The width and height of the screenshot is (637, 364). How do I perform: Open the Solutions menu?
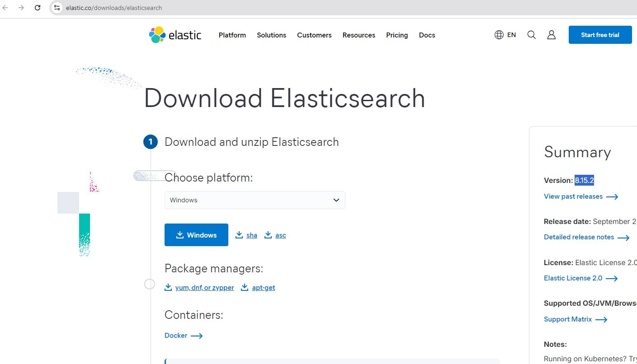pyautogui.click(x=271, y=35)
